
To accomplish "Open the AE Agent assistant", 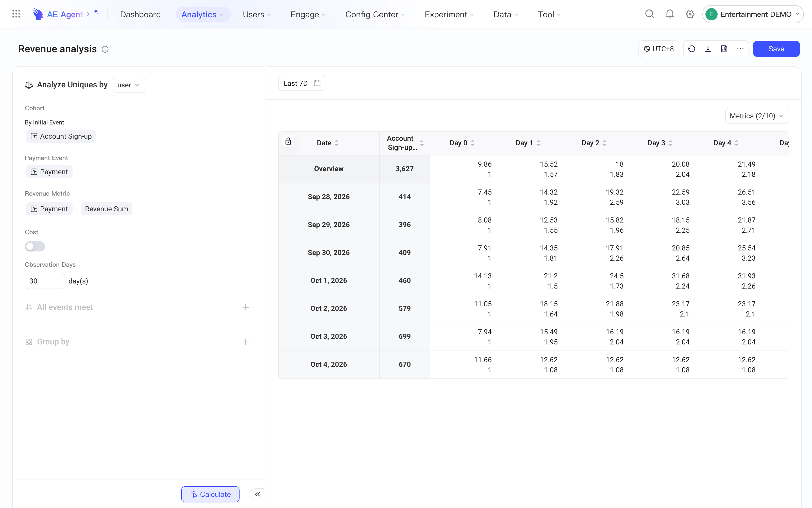I will pos(65,14).
